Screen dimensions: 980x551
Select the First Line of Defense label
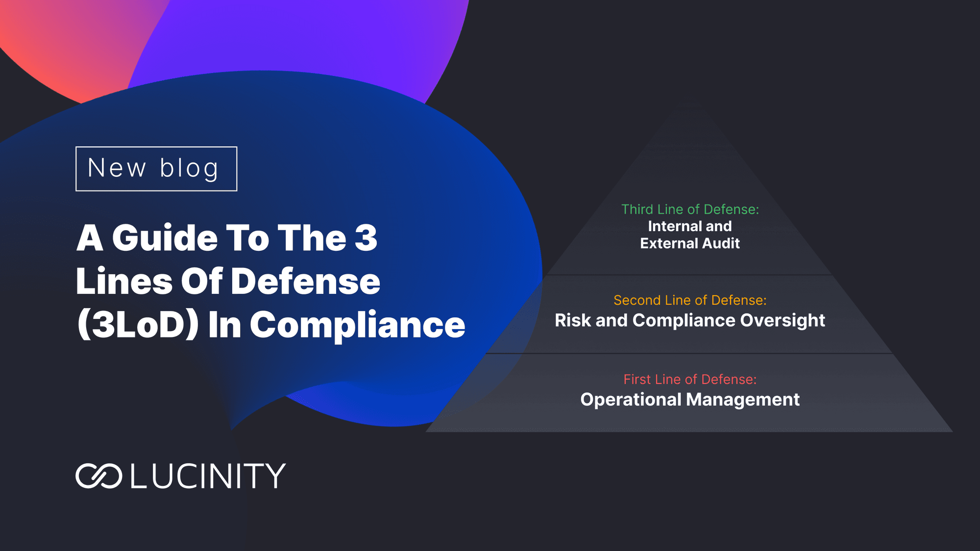point(690,379)
